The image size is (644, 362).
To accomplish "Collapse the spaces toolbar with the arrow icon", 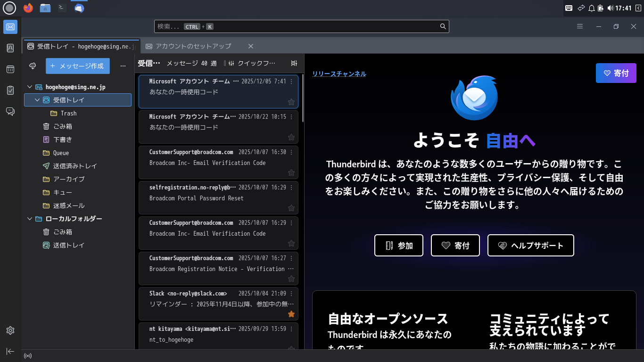I will click(10, 351).
